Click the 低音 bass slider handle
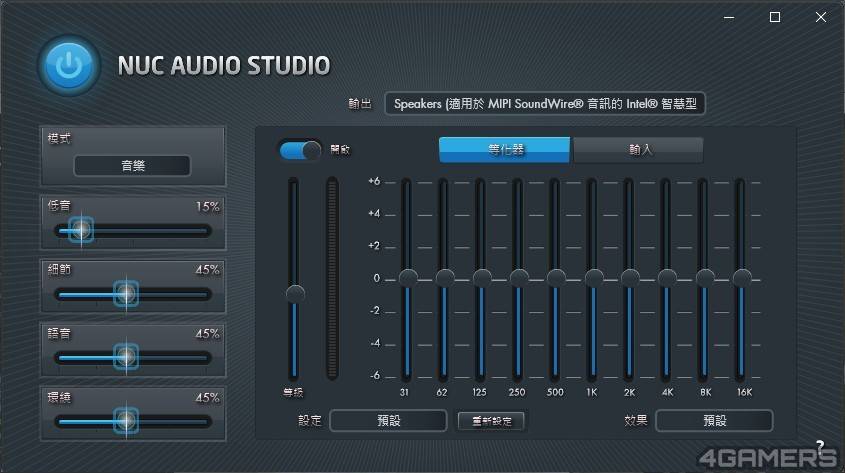The image size is (845, 473). coord(81,230)
